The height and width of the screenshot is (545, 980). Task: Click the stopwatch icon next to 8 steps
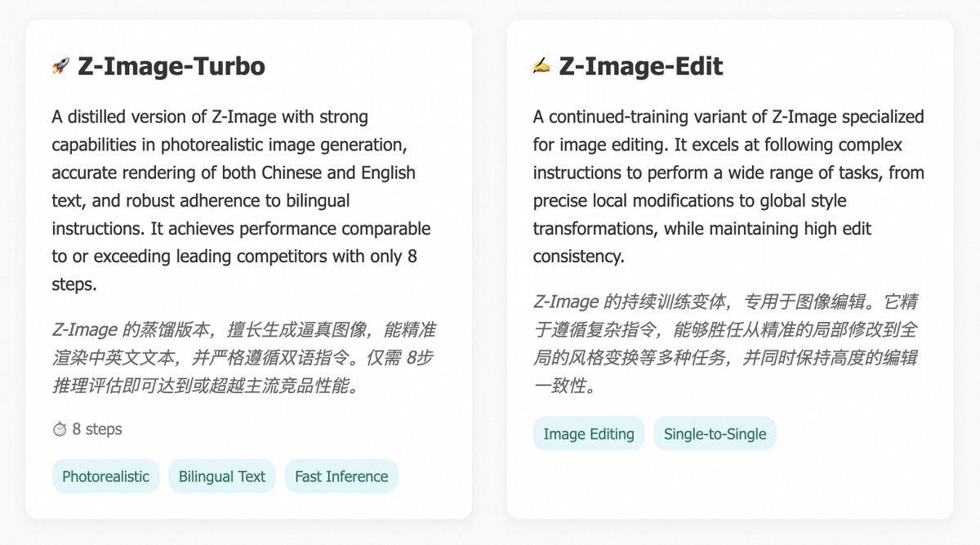(60, 430)
